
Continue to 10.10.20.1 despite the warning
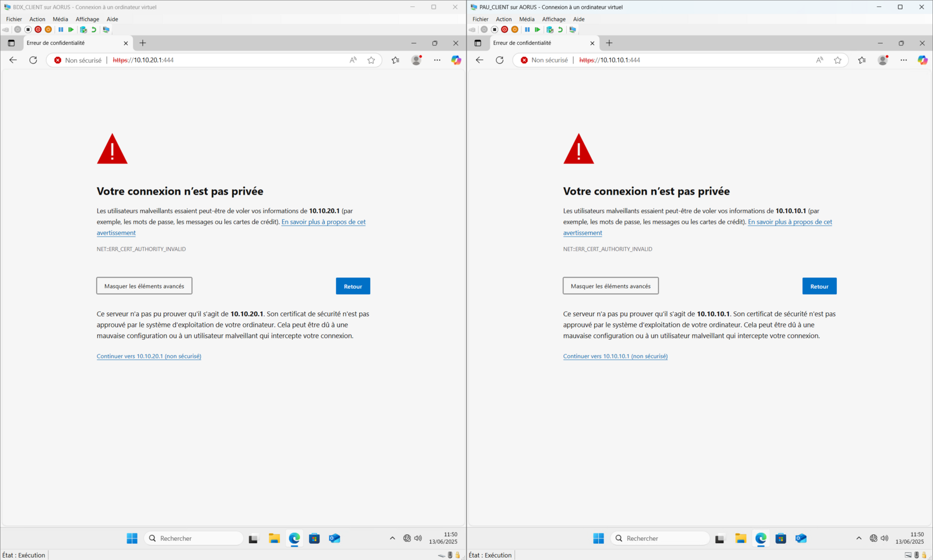point(149,356)
